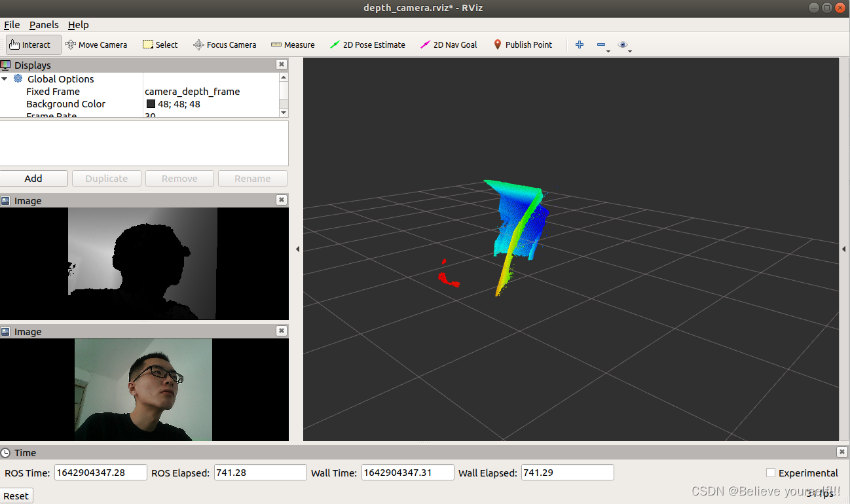The width and height of the screenshot is (850, 504).
Task: Click the lower Image panel title icon
Action: 6,332
